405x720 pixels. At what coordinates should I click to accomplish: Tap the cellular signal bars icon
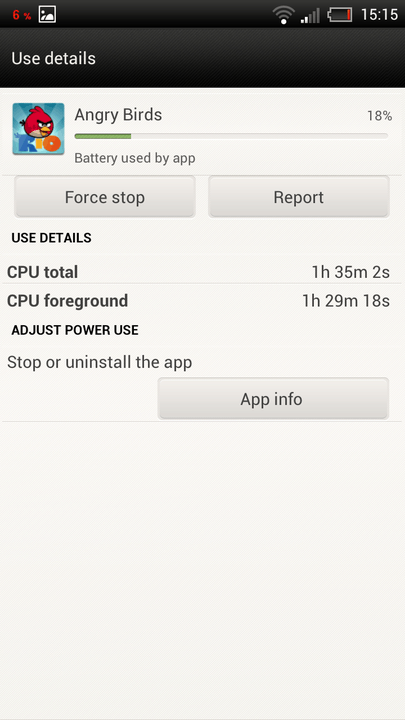pos(310,15)
